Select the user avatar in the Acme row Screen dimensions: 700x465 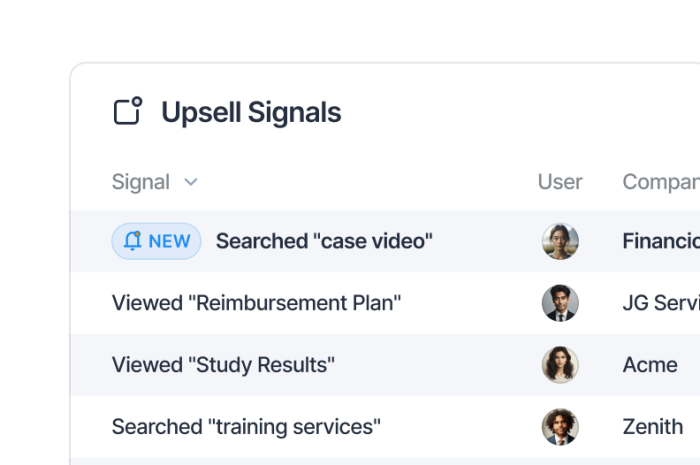(560, 365)
